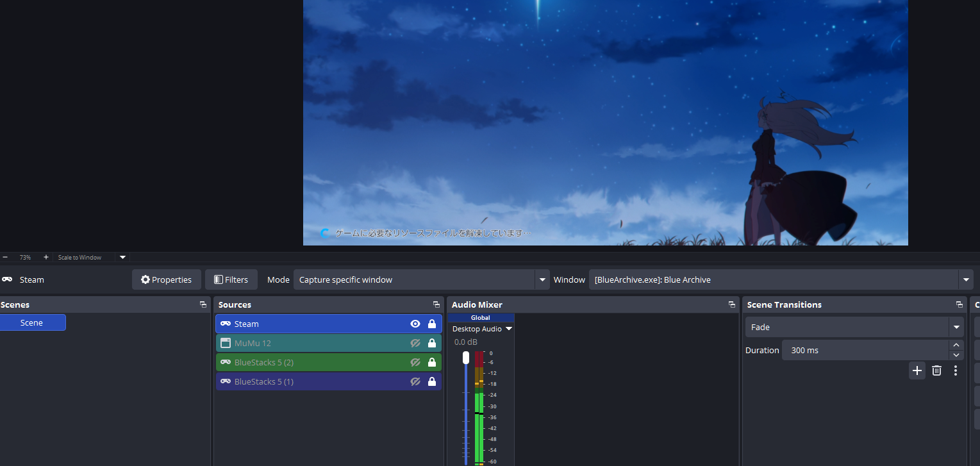Image resolution: width=980 pixels, height=466 pixels.
Task: Click the 0.0 dB volume readout
Action: click(465, 342)
